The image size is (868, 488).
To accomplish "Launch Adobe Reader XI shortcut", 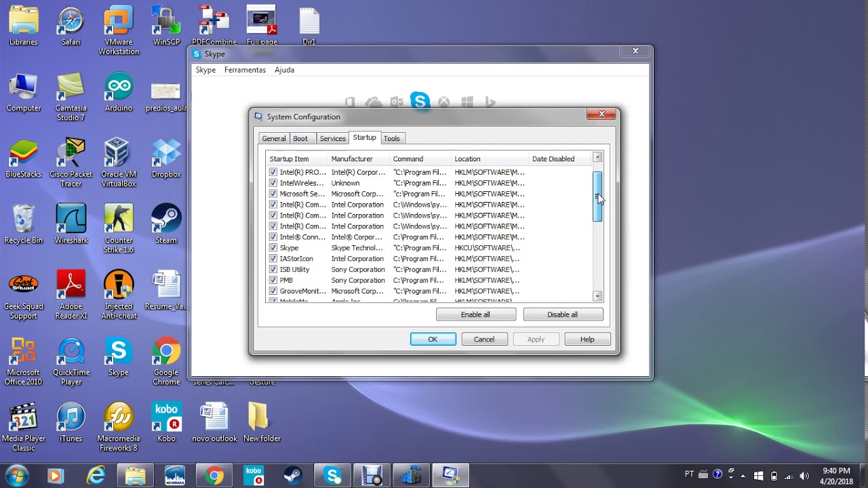I will coord(71,296).
